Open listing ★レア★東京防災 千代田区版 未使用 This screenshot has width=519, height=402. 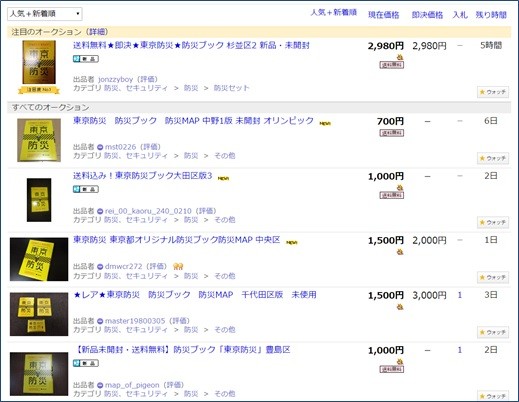pos(195,295)
